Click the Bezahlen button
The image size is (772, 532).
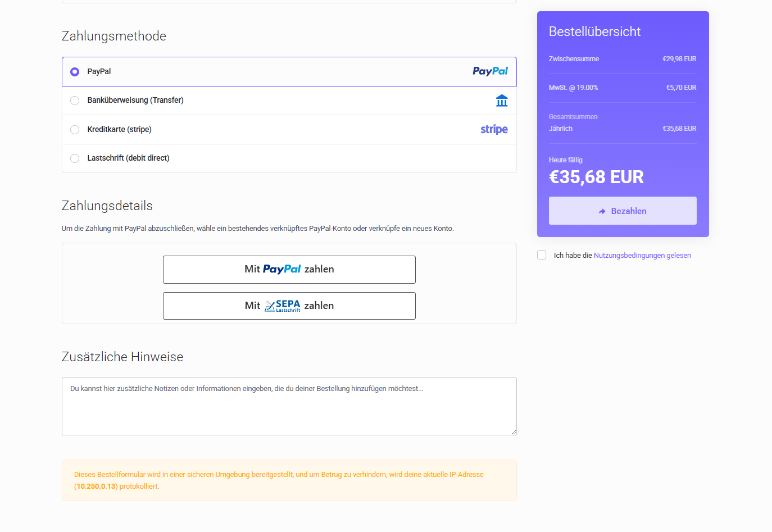pos(623,211)
